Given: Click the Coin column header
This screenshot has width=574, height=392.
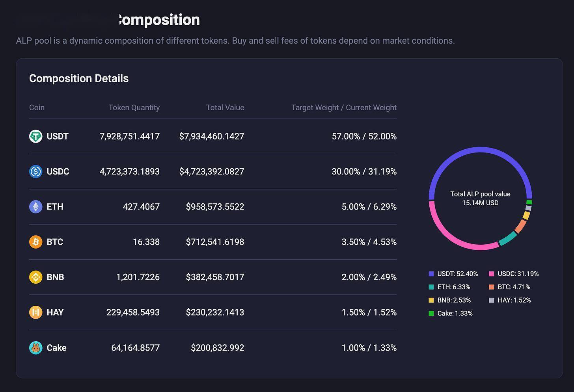Looking at the screenshot, I should click(x=37, y=108).
